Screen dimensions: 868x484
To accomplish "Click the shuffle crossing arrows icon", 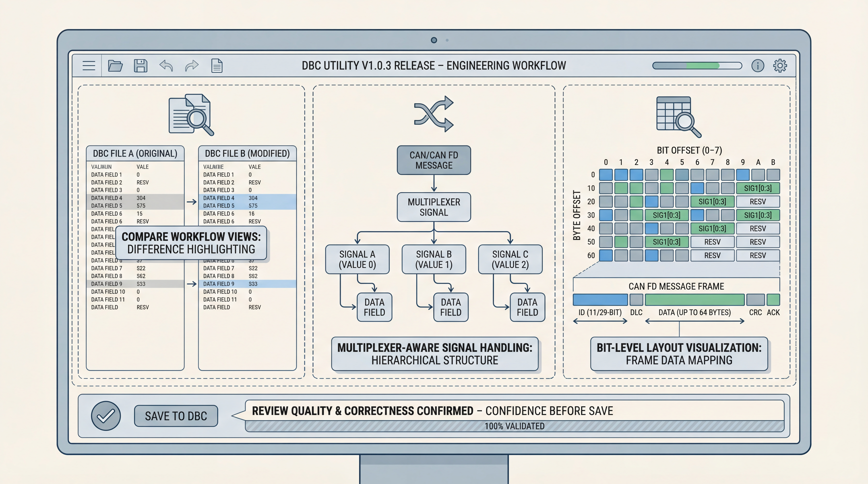I will click(434, 114).
